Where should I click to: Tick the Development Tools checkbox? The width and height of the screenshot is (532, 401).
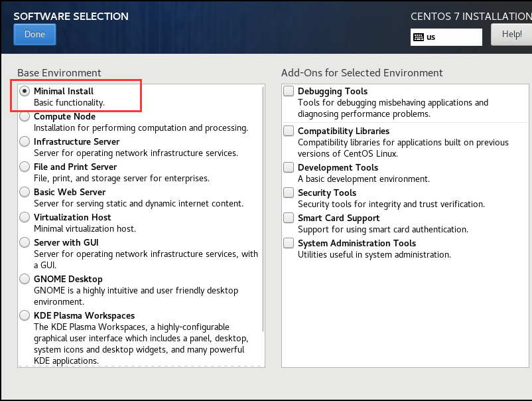point(289,167)
